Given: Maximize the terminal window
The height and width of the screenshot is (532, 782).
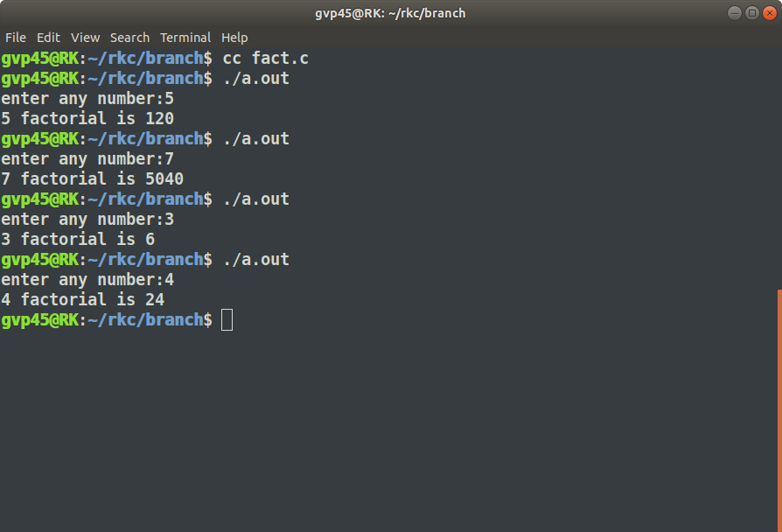Looking at the screenshot, I should coord(753,13).
